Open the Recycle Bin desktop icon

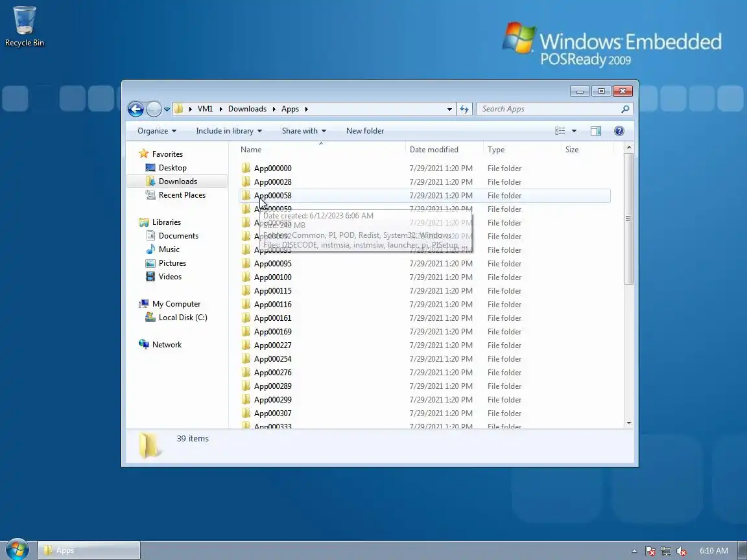[24, 27]
